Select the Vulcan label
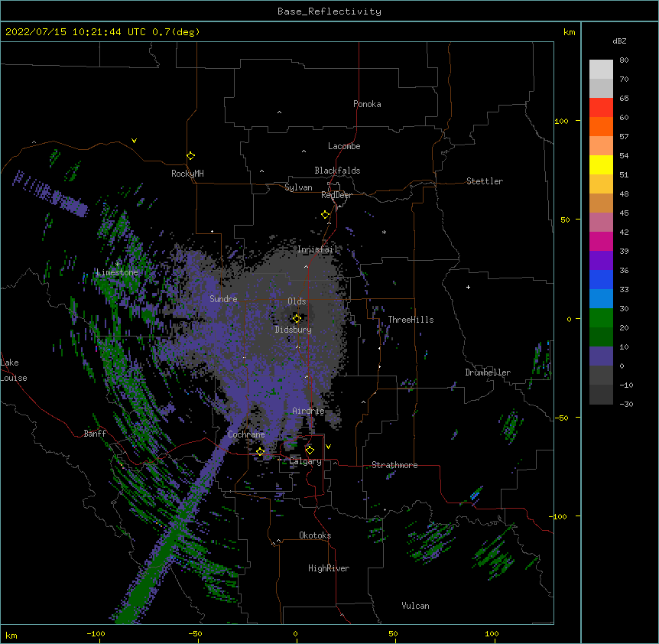Viewport: 659px width, 644px height. click(x=415, y=606)
